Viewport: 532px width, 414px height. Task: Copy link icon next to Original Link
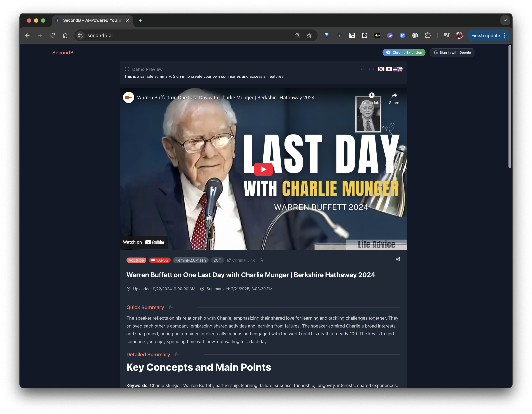261,260
